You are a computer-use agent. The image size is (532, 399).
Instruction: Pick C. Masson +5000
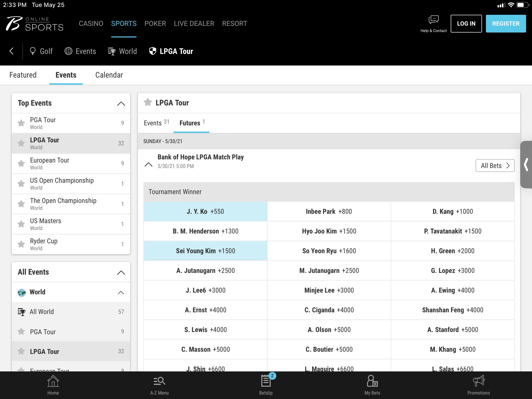(x=205, y=349)
